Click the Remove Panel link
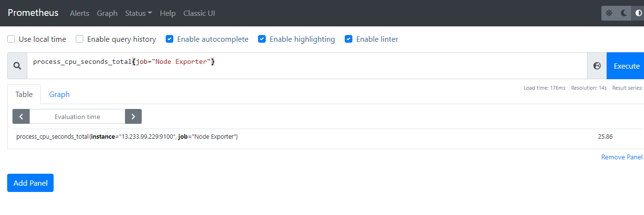Screen dimensions: 644x215 [x=621, y=157]
